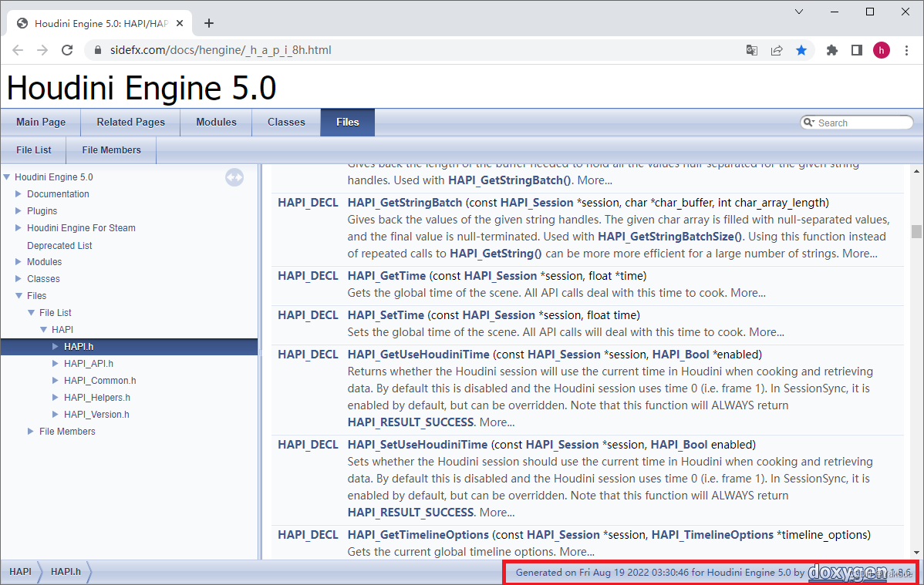Click the browser back arrow
This screenshot has height=585, width=924.
click(x=18, y=50)
